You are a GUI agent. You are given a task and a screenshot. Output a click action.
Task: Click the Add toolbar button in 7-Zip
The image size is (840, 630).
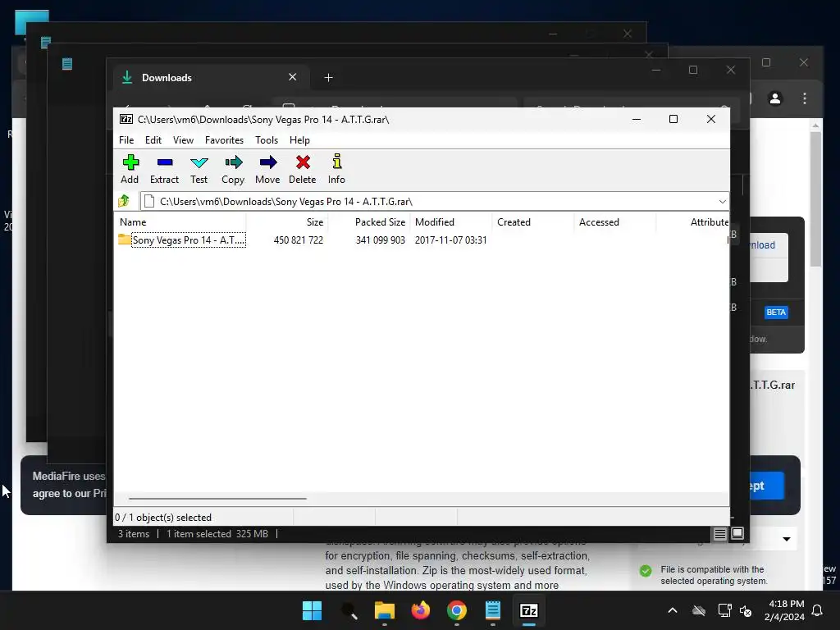(130, 169)
